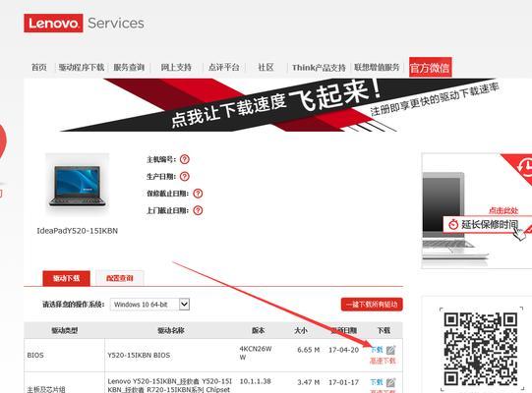
Task: Open the 点评平台 nav item
Action: (223, 67)
